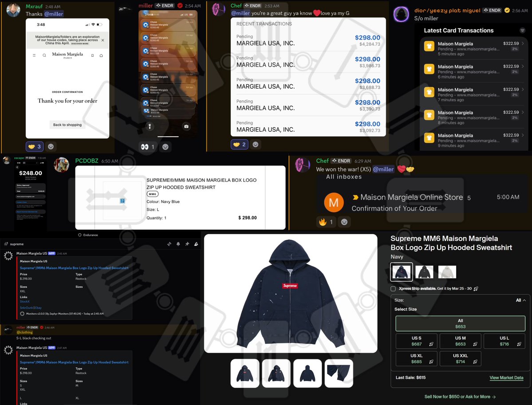
Task: Close the MaisonMargiela/folders banner
Action: 103,40
